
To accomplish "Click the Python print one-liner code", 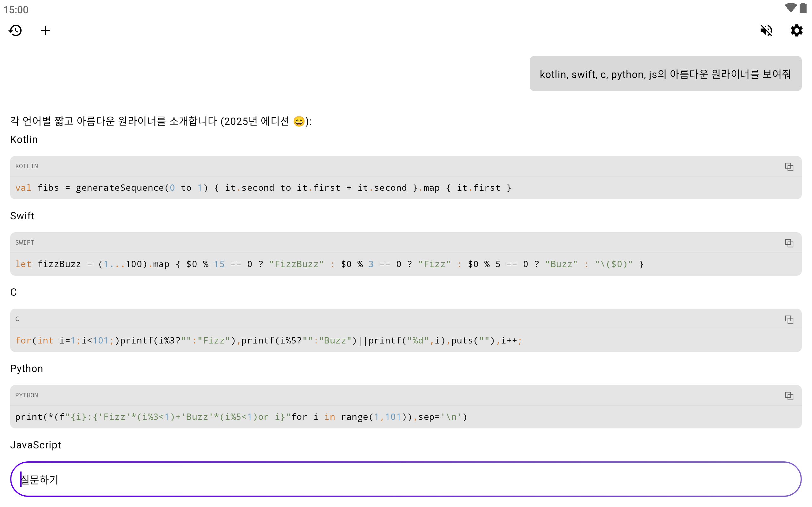I will click(x=241, y=417).
